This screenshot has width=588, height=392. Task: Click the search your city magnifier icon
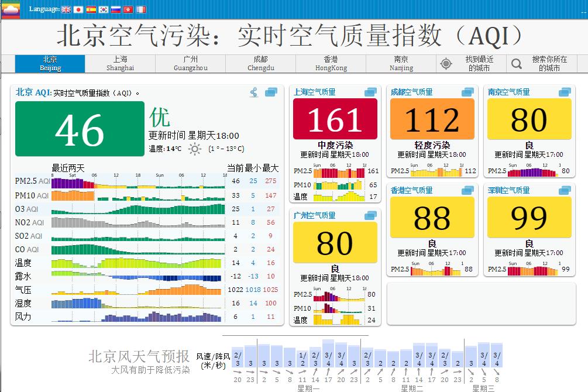coord(517,64)
